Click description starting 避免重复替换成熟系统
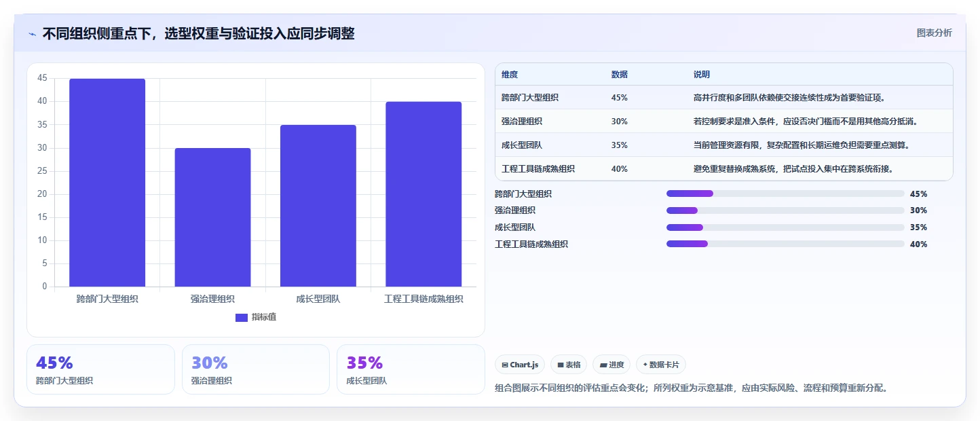This screenshot has height=421, width=980. coord(793,169)
